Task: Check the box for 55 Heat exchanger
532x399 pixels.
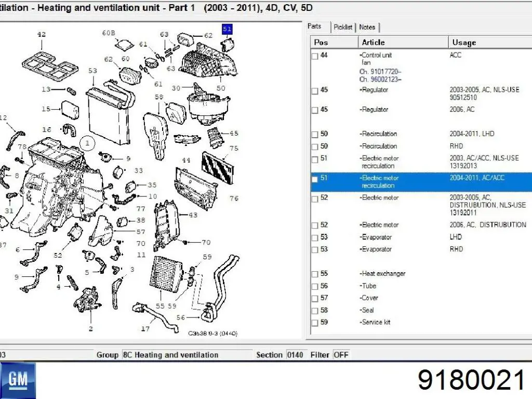Action: click(315, 274)
